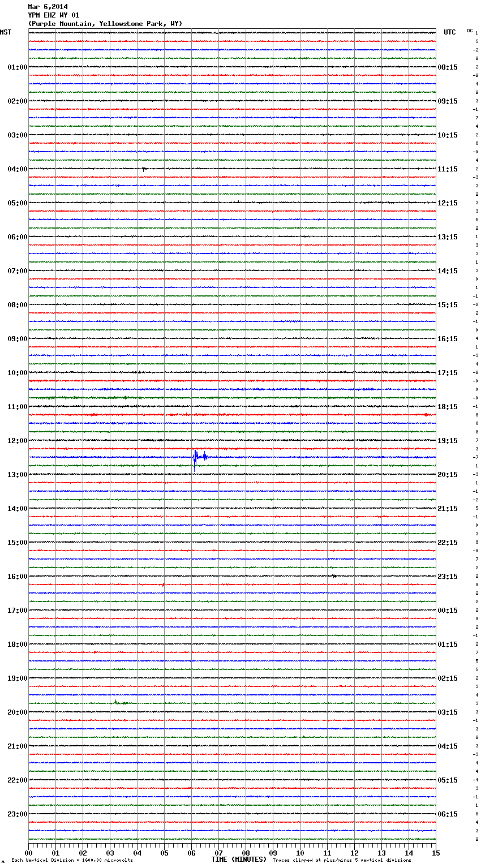Click the "09:15" UTC time label
Image resolution: width=481 pixels, height=868 pixels.
448,101
